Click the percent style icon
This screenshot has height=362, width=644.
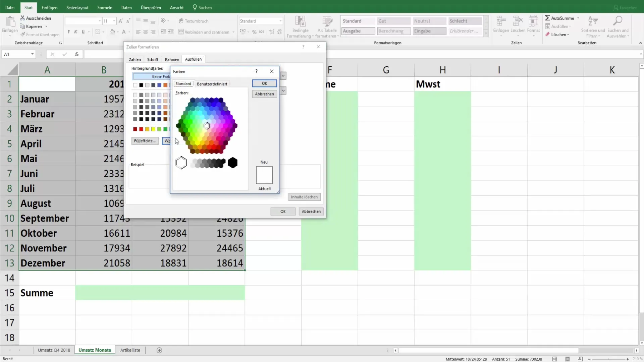[254, 32]
